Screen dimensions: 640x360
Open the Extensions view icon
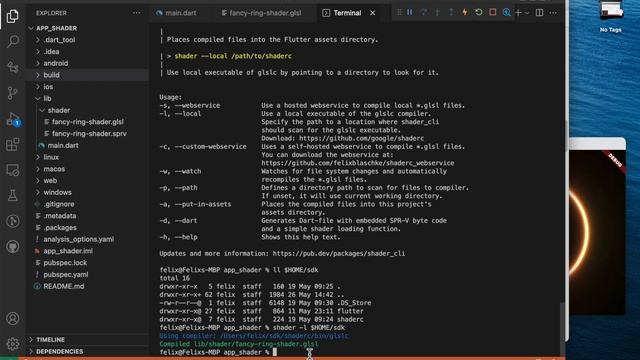(13, 144)
